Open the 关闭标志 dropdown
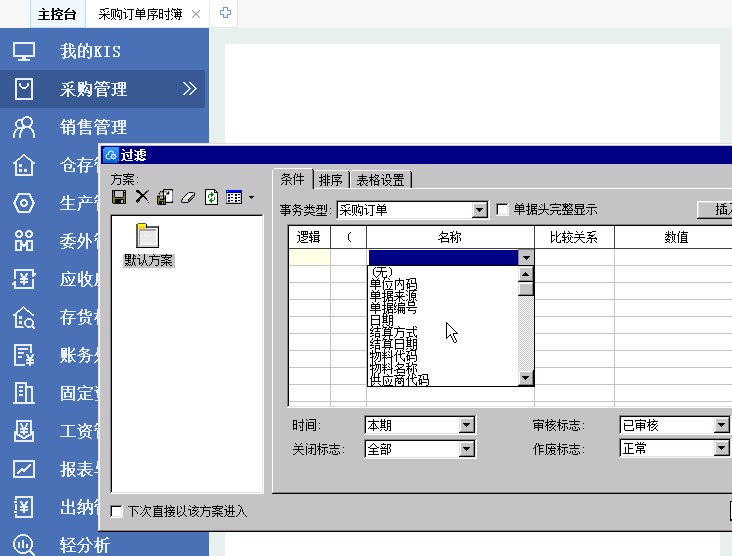Viewport: 732px width, 556px height. (466, 449)
